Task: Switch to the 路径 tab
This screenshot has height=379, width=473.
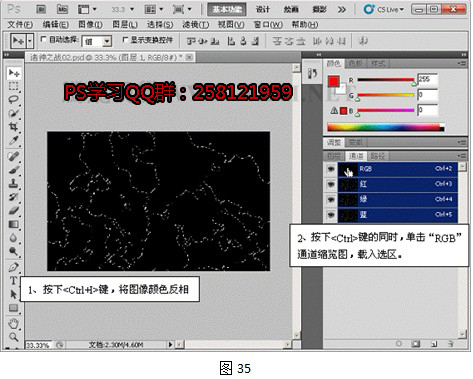Action: coord(377,156)
